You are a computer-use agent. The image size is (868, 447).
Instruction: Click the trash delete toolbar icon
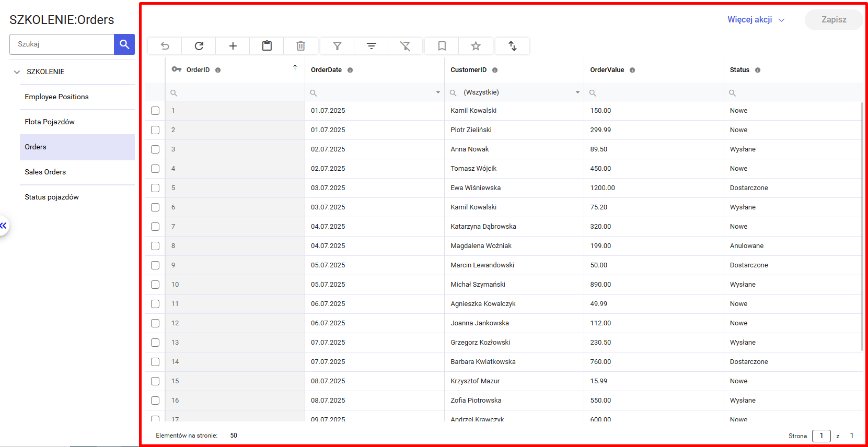(x=301, y=46)
